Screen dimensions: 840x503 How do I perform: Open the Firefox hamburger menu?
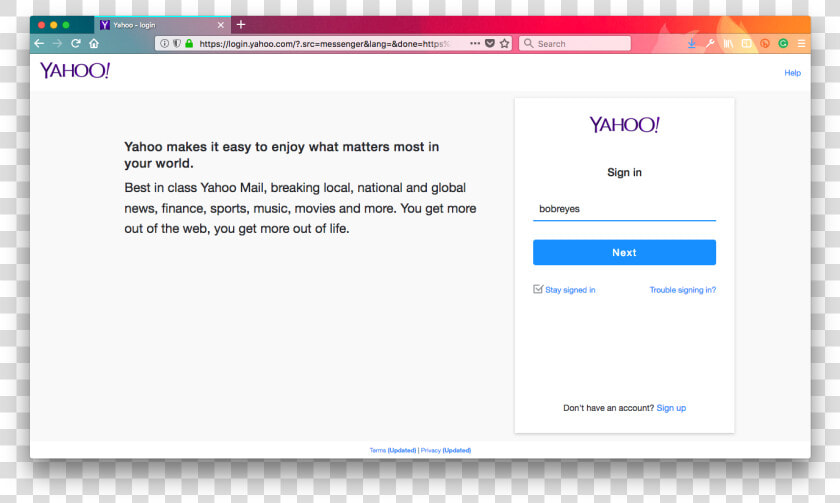(801, 43)
